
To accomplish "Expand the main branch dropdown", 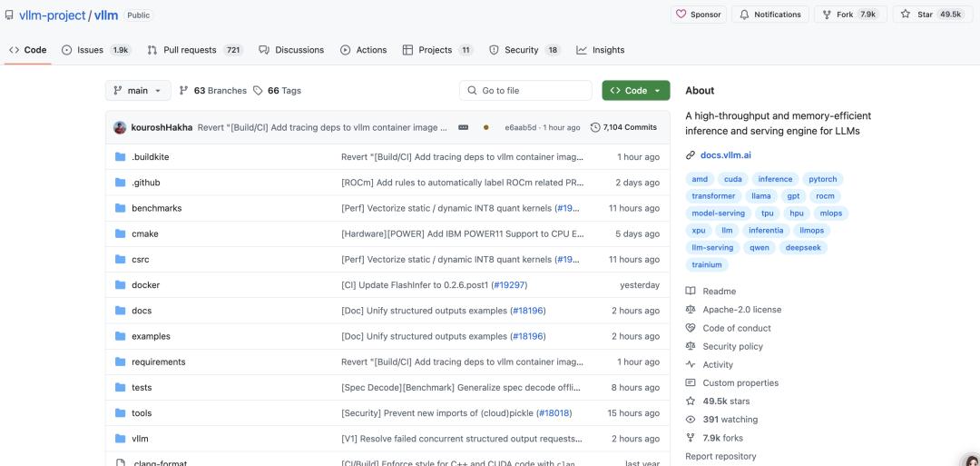I will coord(138,91).
